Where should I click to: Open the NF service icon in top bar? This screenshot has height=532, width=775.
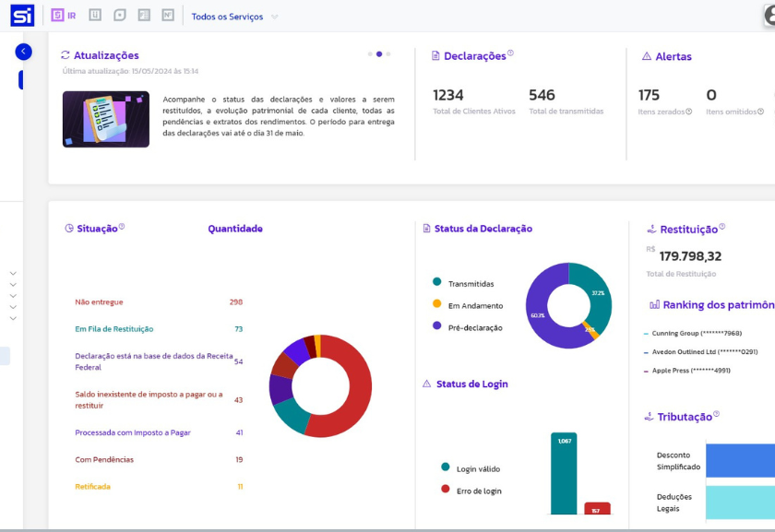[x=167, y=16]
